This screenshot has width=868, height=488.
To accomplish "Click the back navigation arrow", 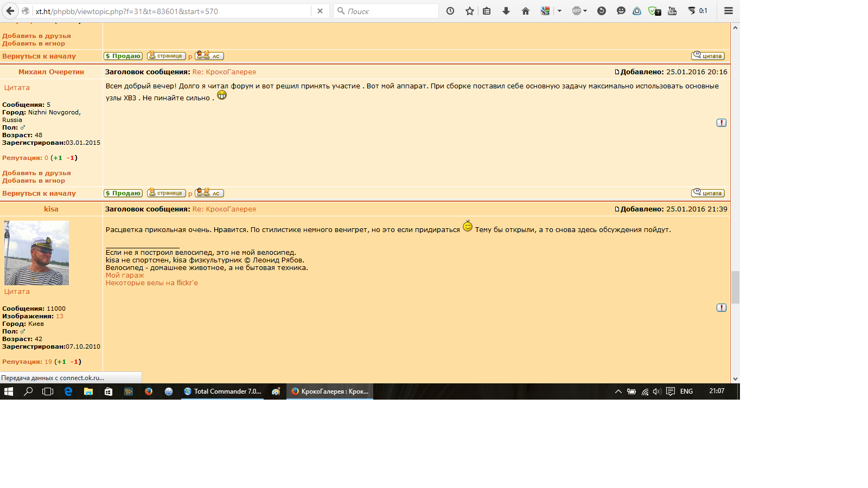I will point(10,11).
